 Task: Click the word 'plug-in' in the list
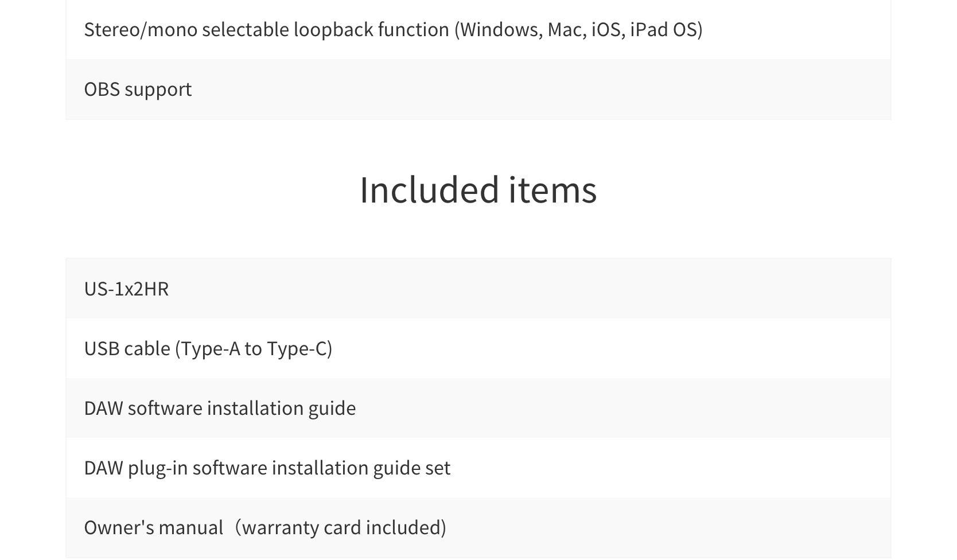click(x=158, y=468)
